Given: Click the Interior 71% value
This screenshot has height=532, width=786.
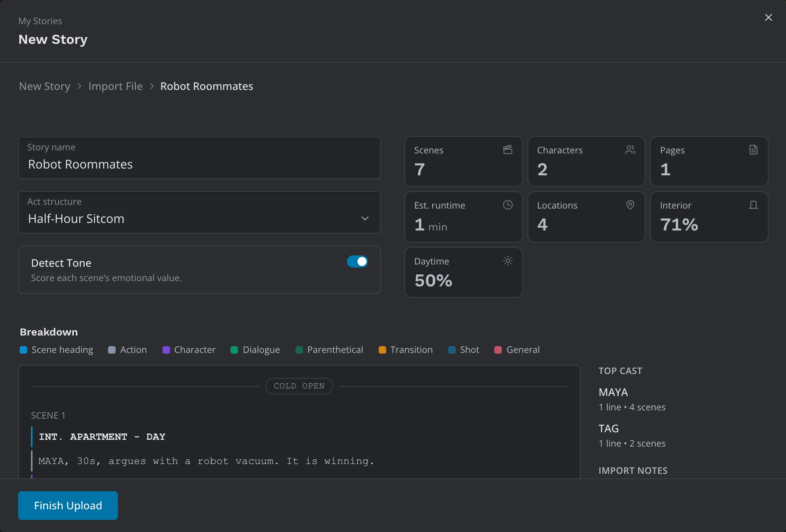Looking at the screenshot, I should pos(679,224).
